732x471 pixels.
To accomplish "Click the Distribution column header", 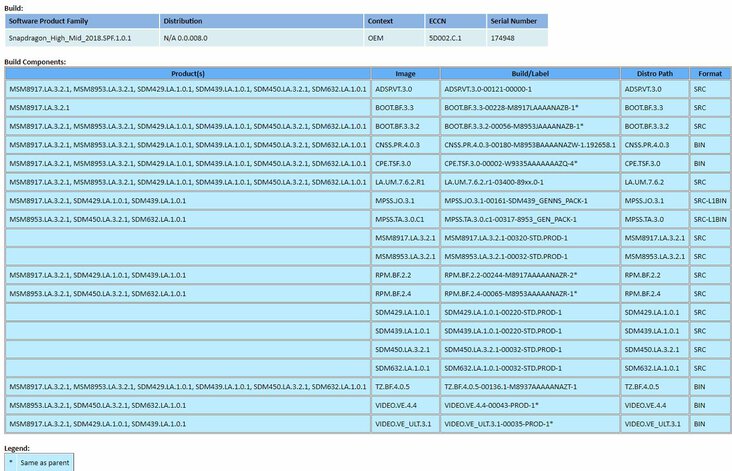I will [x=261, y=21].
